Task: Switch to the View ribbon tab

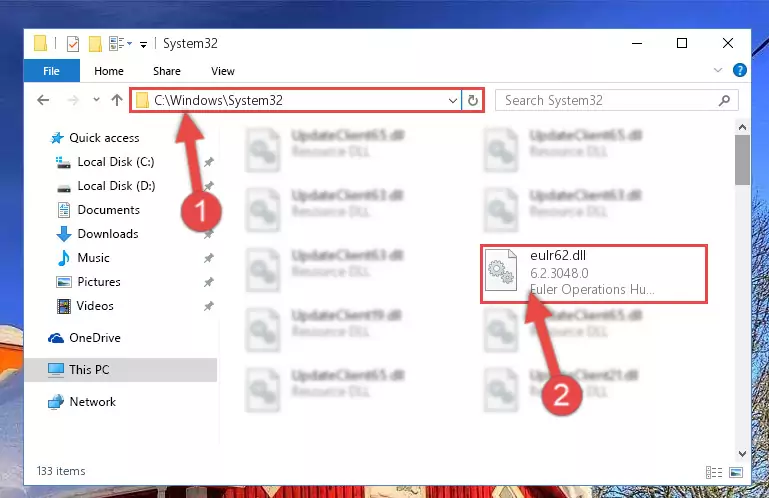Action: point(223,71)
